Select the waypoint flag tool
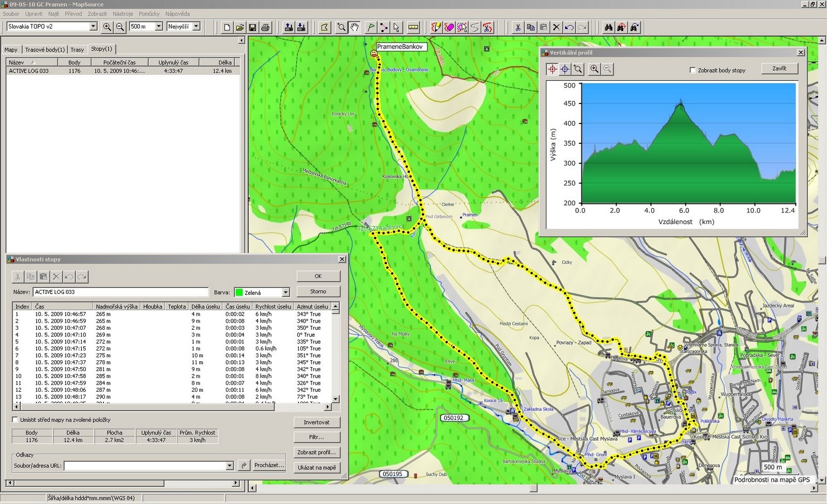The height and width of the screenshot is (504, 827). click(371, 27)
